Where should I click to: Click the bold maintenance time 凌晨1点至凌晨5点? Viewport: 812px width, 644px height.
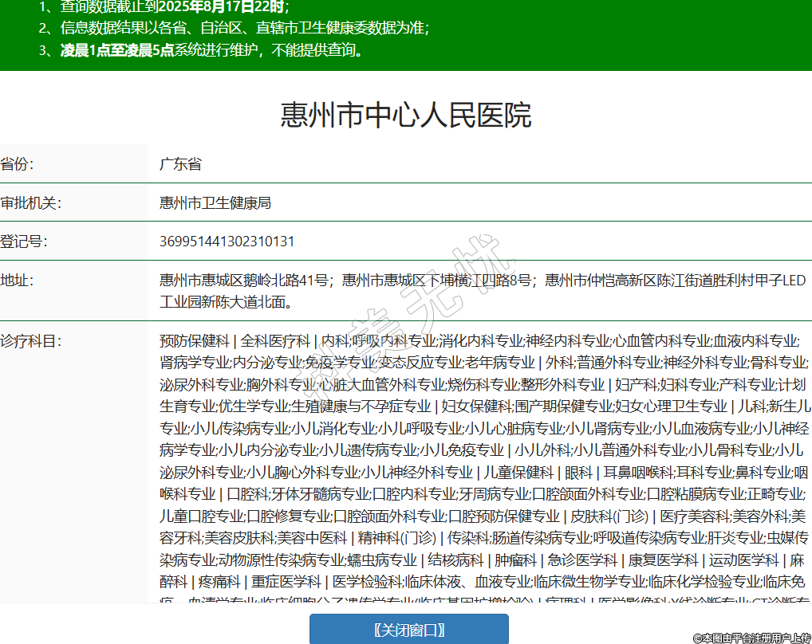tap(117, 50)
